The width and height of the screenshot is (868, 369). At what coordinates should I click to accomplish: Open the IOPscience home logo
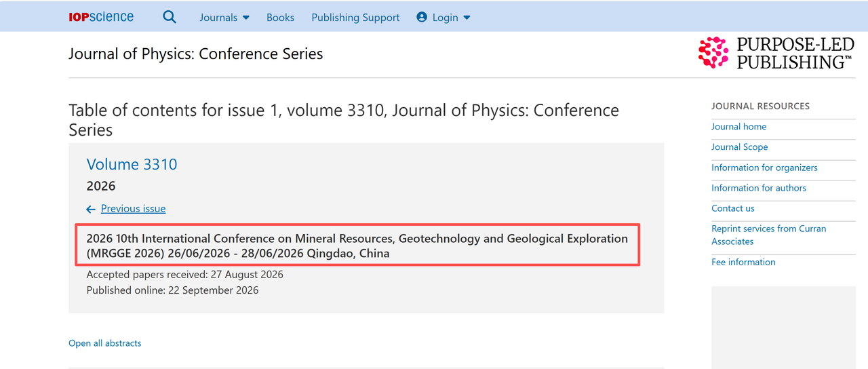101,17
